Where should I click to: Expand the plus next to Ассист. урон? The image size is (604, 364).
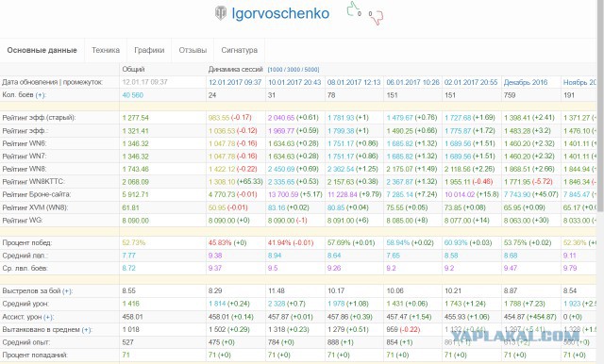[x=48, y=317]
